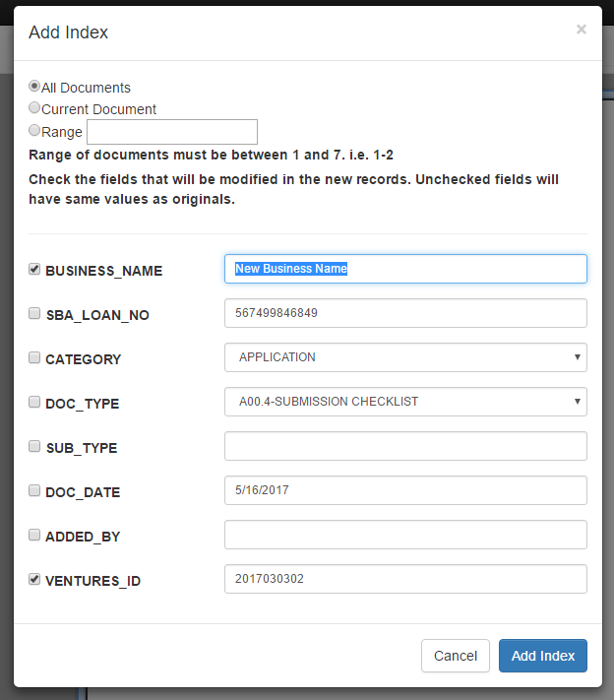Toggle the DOC_DATE checkbox

tap(34, 490)
